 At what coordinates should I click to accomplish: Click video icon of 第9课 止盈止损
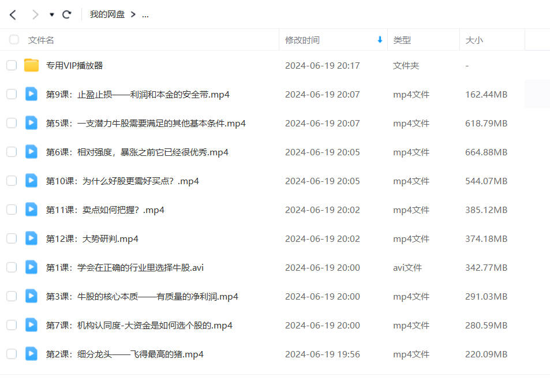(x=31, y=94)
